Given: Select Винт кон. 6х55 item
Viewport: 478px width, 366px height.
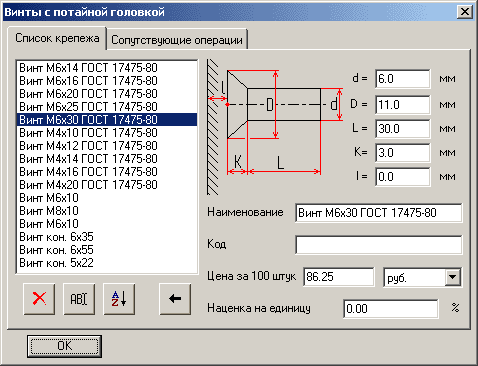Looking at the screenshot, I should click(x=107, y=250).
